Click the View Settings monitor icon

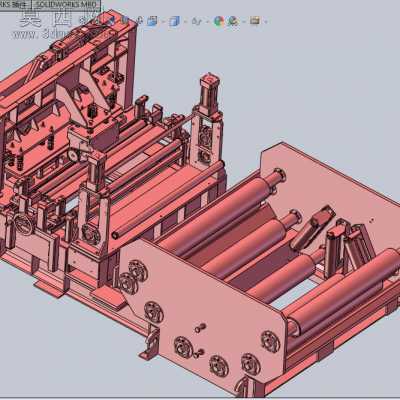[x=255, y=21]
